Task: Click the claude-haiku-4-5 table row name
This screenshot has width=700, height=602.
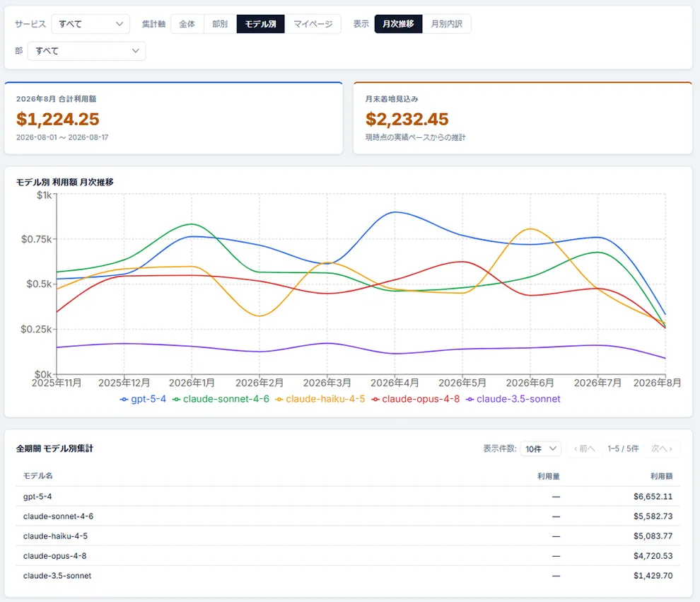Action: click(x=55, y=536)
